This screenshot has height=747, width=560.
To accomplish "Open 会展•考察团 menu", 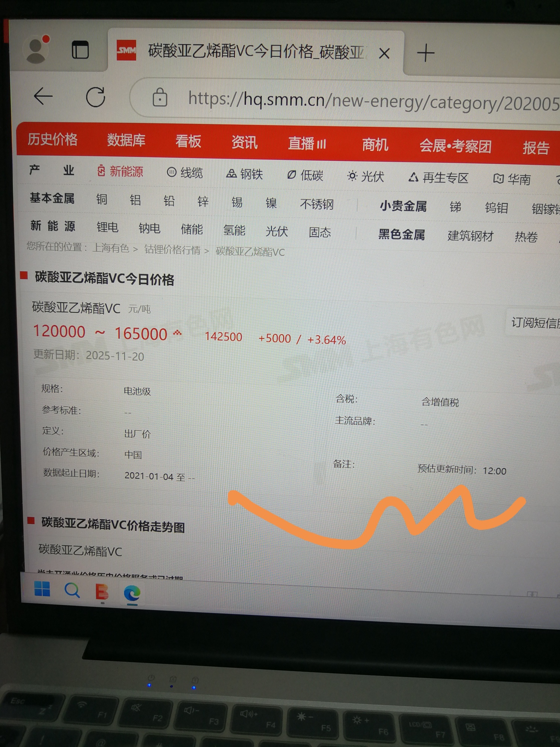I will coord(455,146).
